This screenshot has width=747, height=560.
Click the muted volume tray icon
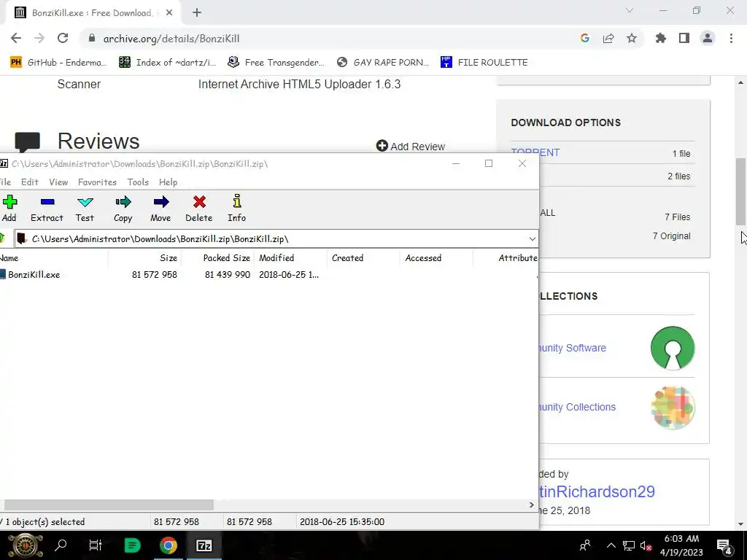[x=646, y=545]
